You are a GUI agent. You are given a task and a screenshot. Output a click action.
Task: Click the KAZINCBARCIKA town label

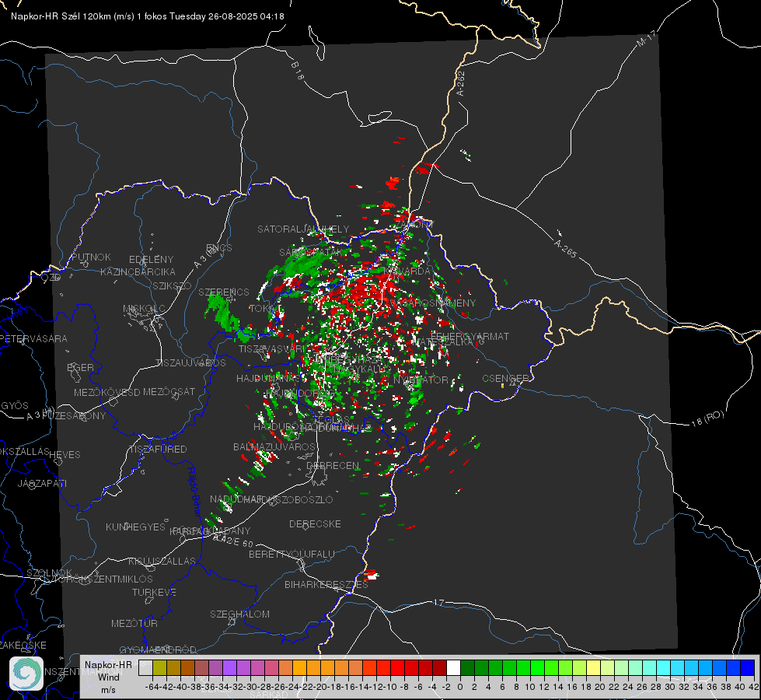(x=138, y=272)
